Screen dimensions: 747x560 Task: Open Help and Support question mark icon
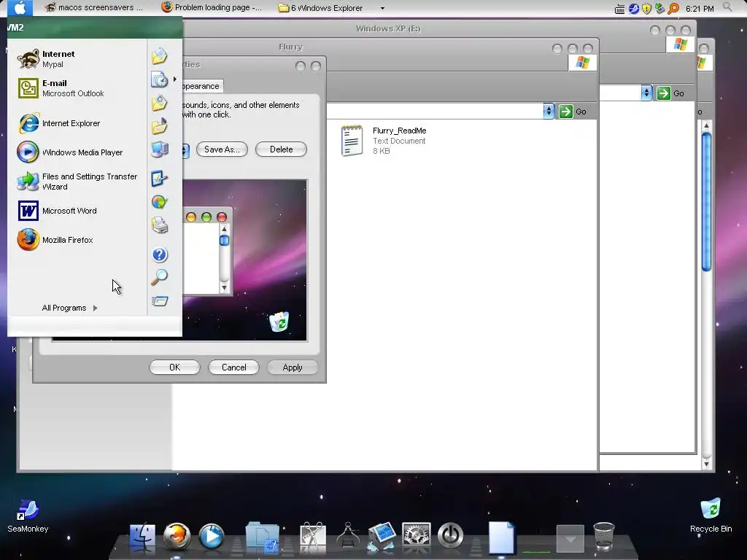[x=160, y=254]
